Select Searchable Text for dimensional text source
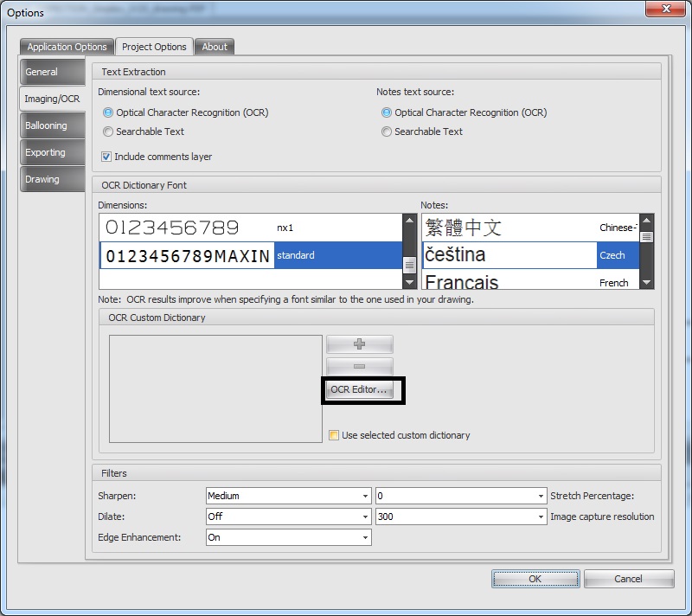The width and height of the screenshot is (692, 616). pyautogui.click(x=108, y=132)
